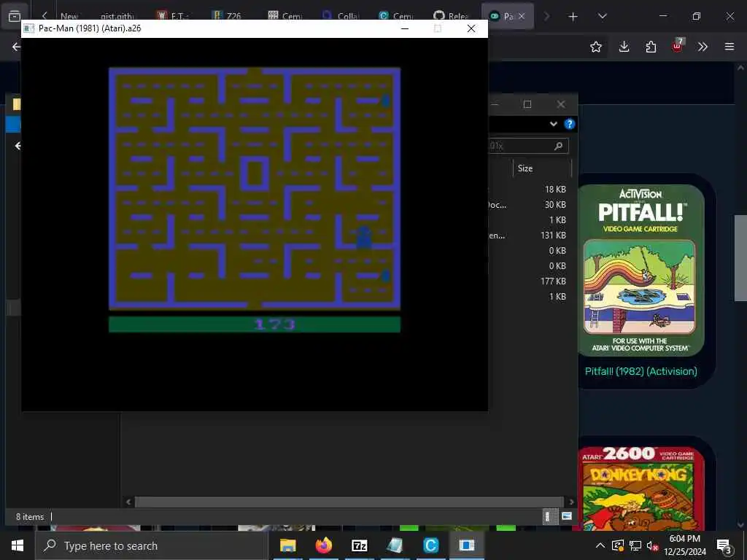
Task: Switch to the gist.github tab
Action: coord(117,16)
